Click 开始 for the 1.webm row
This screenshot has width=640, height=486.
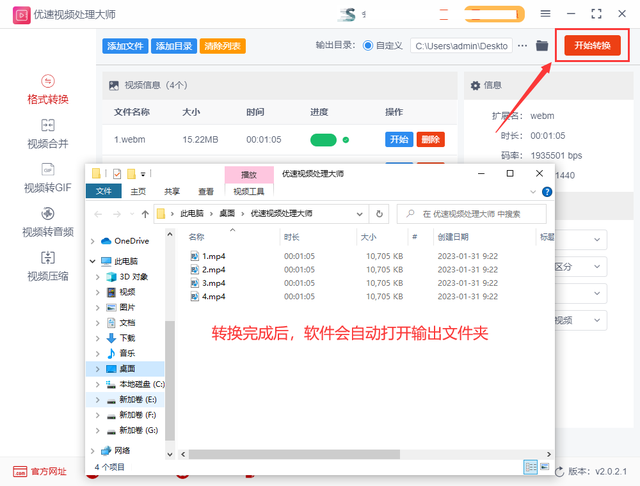point(399,140)
